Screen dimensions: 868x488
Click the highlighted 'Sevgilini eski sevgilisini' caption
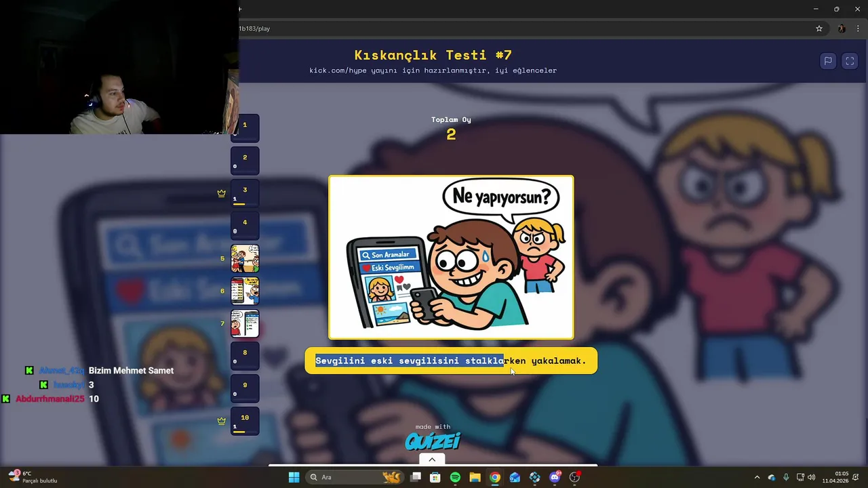click(x=451, y=361)
